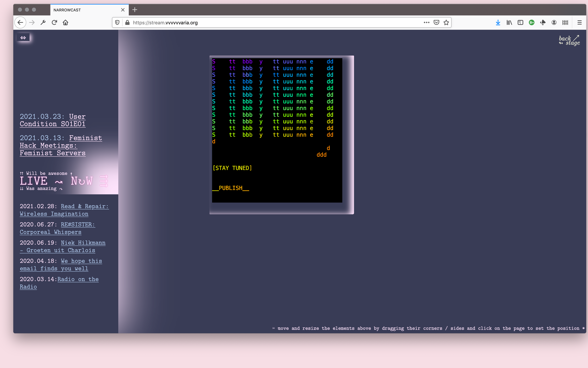Image resolution: width=588 pixels, height=368 pixels.
Task: Open the User Condition S01E01 link
Action: pyautogui.click(x=53, y=120)
